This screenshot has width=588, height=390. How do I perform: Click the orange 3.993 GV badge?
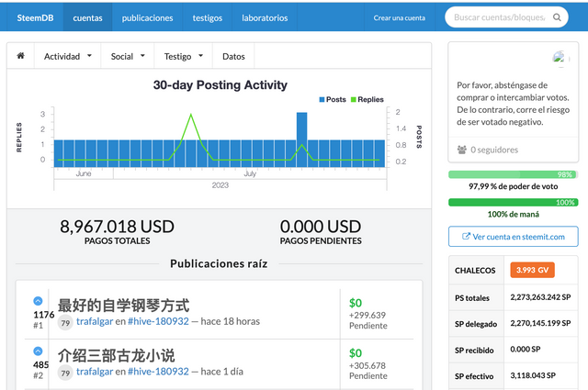pos(532,270)
